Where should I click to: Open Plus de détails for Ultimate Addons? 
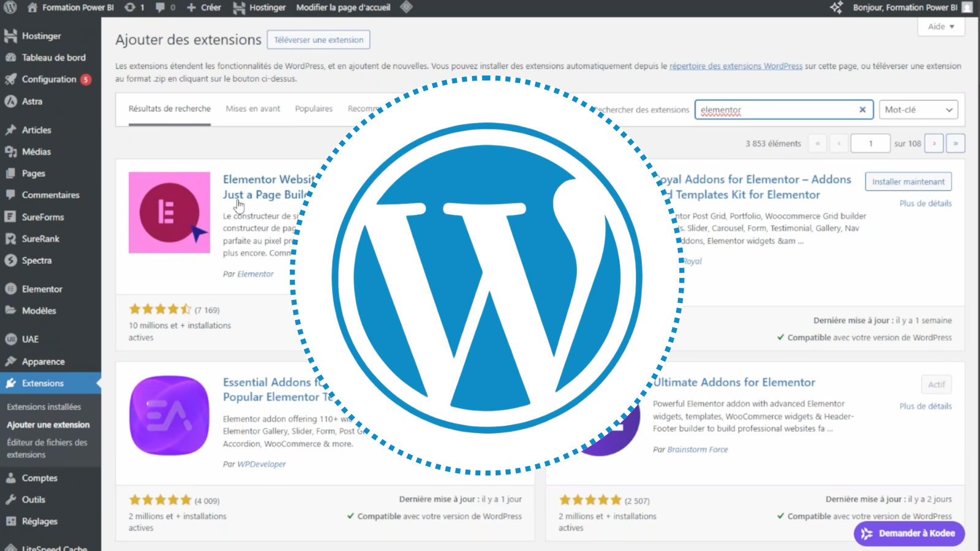(925, 406)
